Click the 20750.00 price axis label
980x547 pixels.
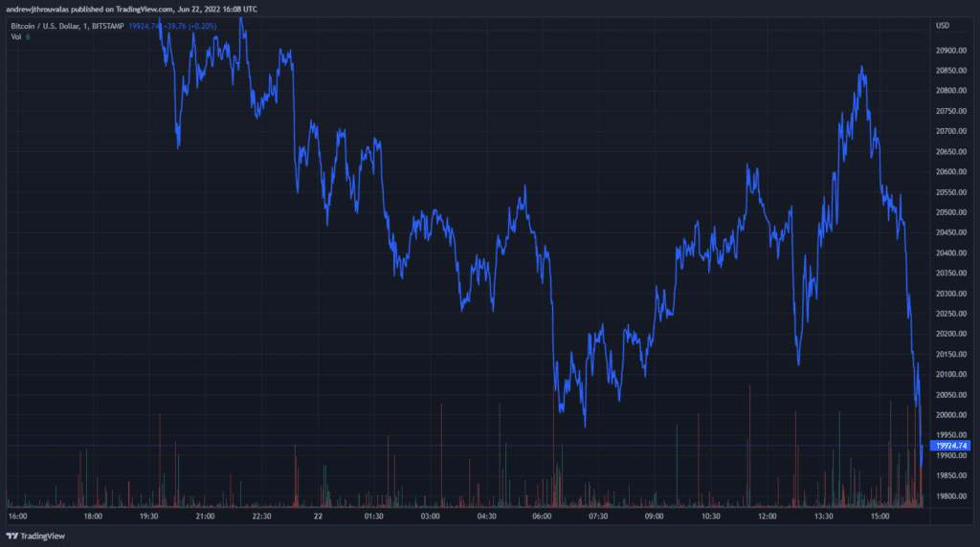[x=951, y=111]
